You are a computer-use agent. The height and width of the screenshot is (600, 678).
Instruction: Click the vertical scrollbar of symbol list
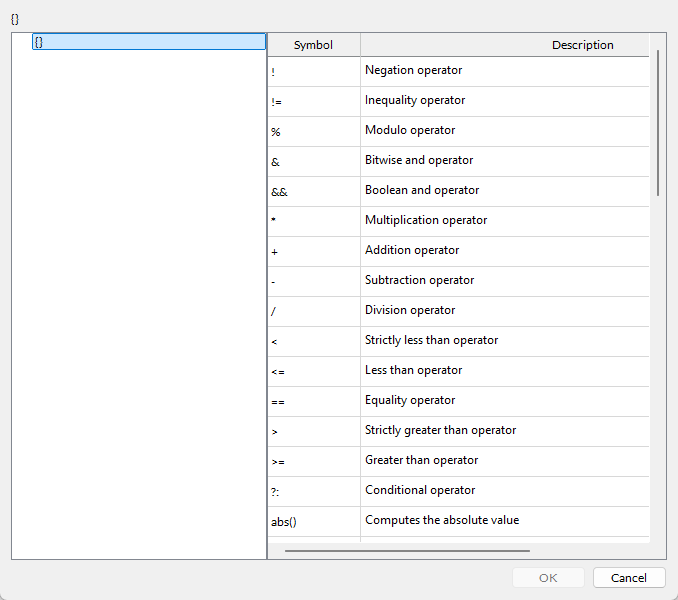658,122
